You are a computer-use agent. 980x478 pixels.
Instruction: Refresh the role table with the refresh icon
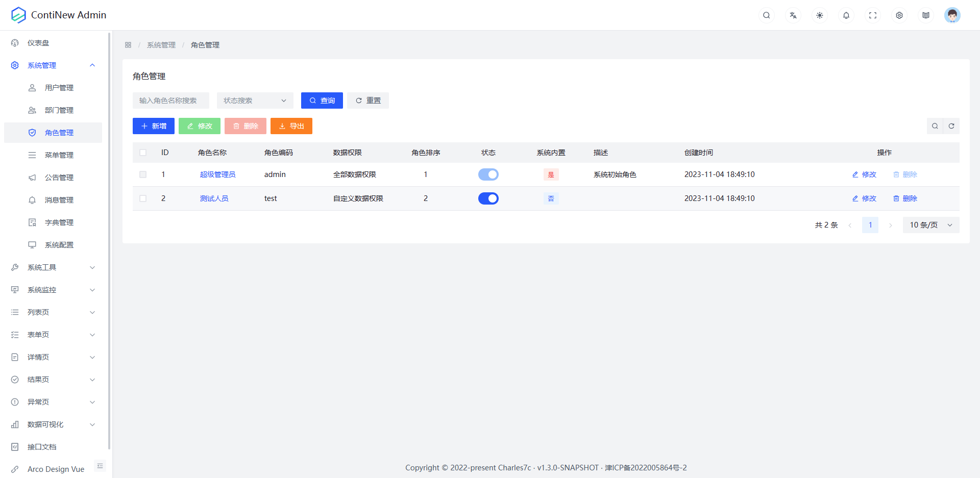tap(951, 125)
